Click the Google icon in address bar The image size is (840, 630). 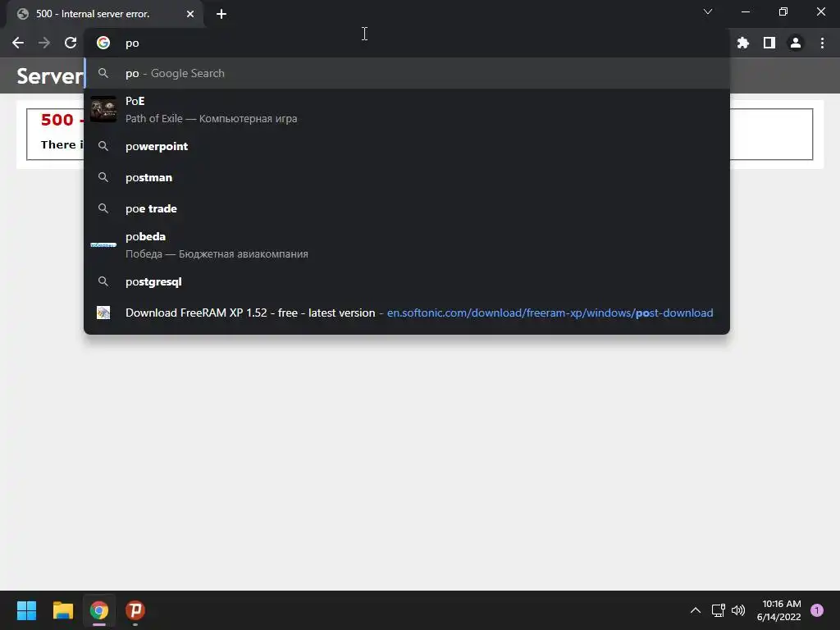(x=103, y=43)
